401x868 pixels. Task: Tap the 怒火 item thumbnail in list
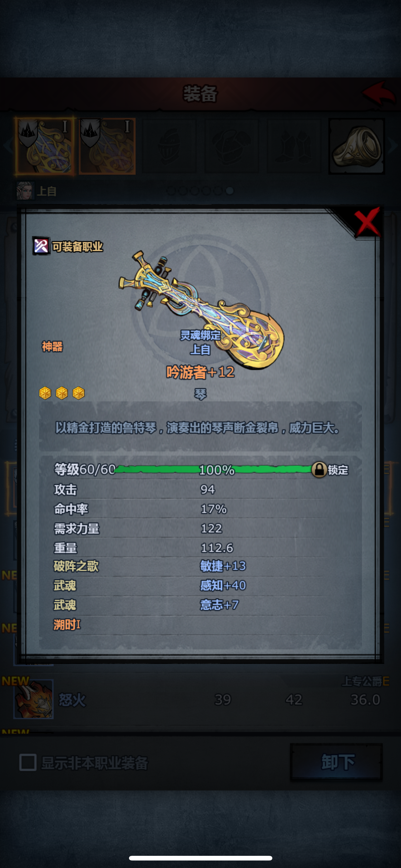coord(33,699)
